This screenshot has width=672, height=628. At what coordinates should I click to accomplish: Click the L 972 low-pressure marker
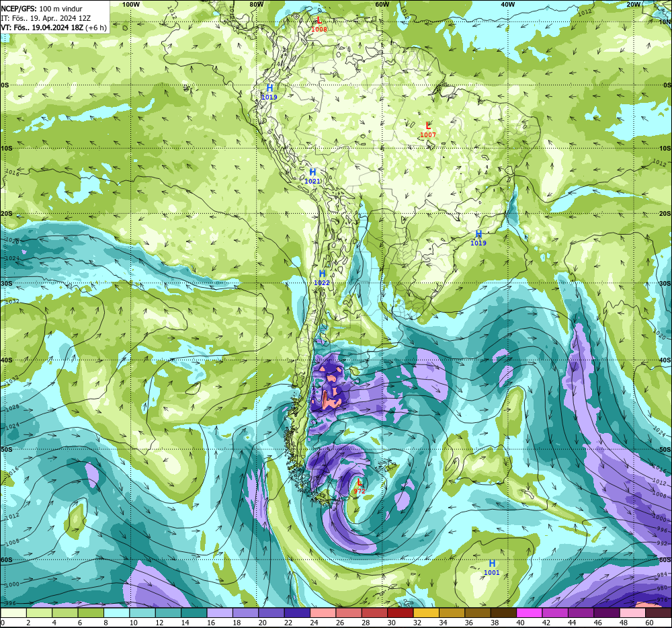pos(359,486)
